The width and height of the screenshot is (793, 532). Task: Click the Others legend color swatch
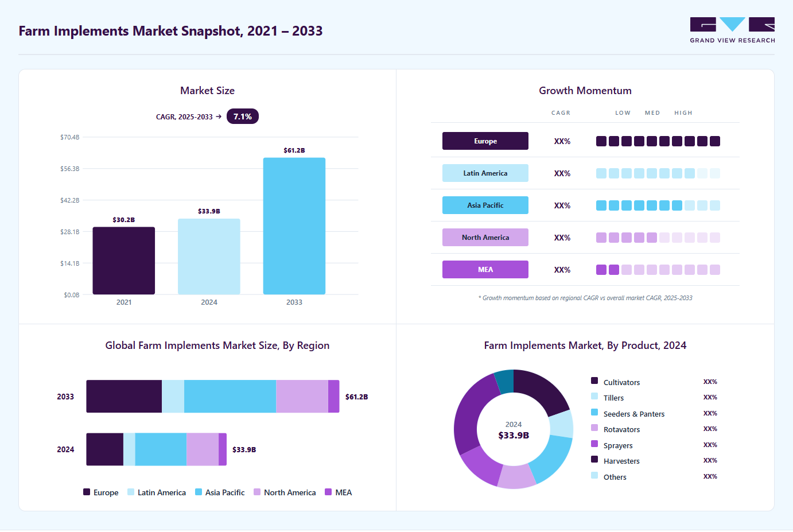[x=594, y=475]
